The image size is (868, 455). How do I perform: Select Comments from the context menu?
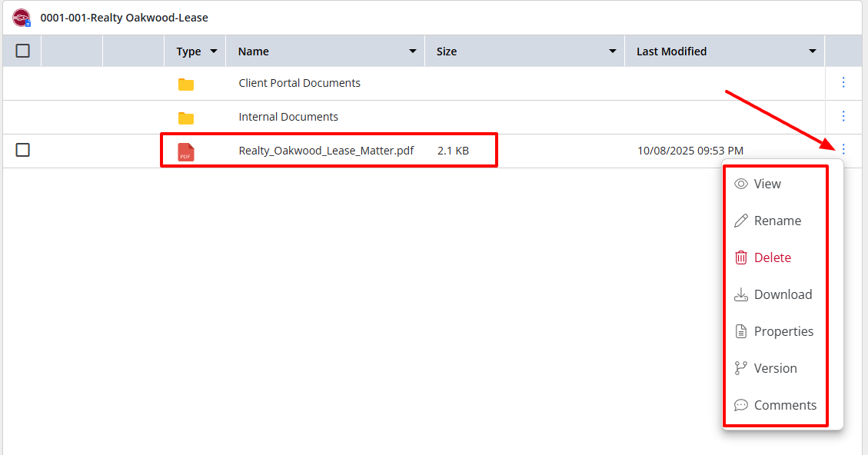point(787,405)
